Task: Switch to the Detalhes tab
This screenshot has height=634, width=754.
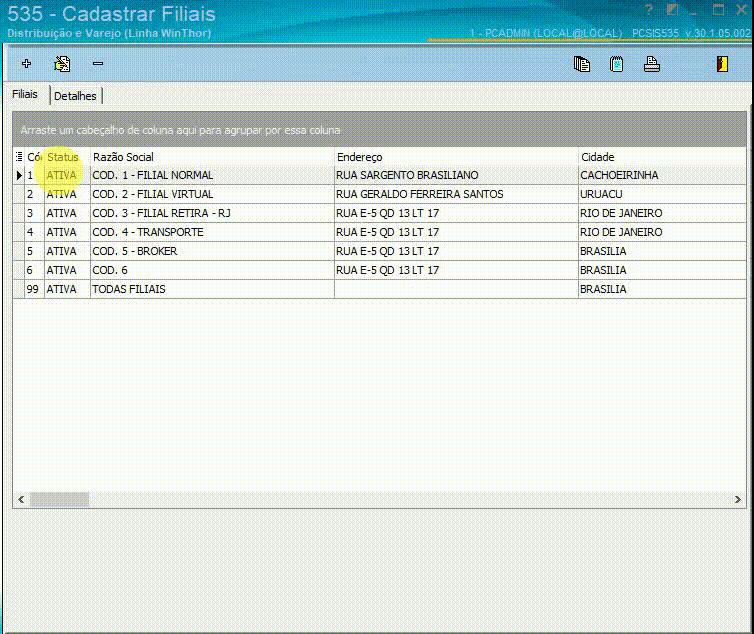Action: [75, 96]
